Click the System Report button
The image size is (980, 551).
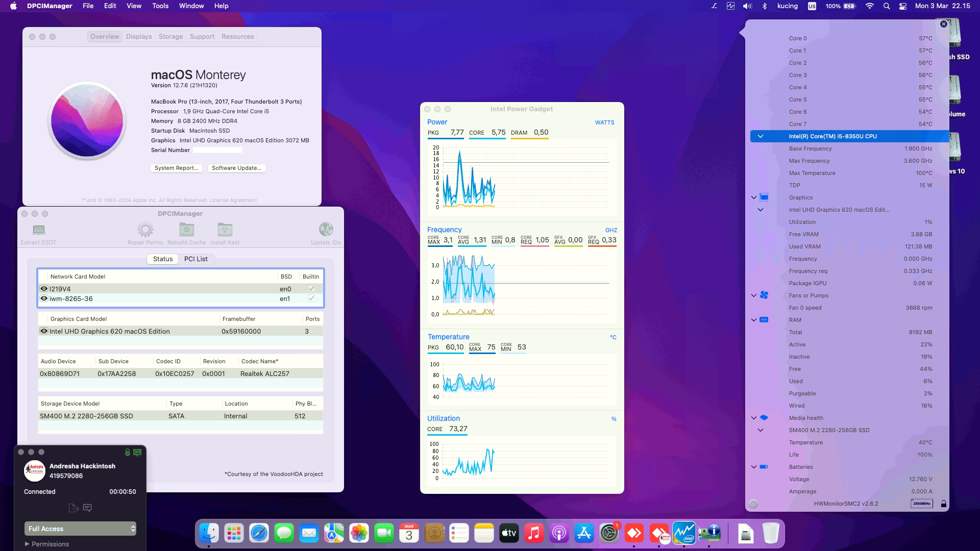(x=176, y=168)
